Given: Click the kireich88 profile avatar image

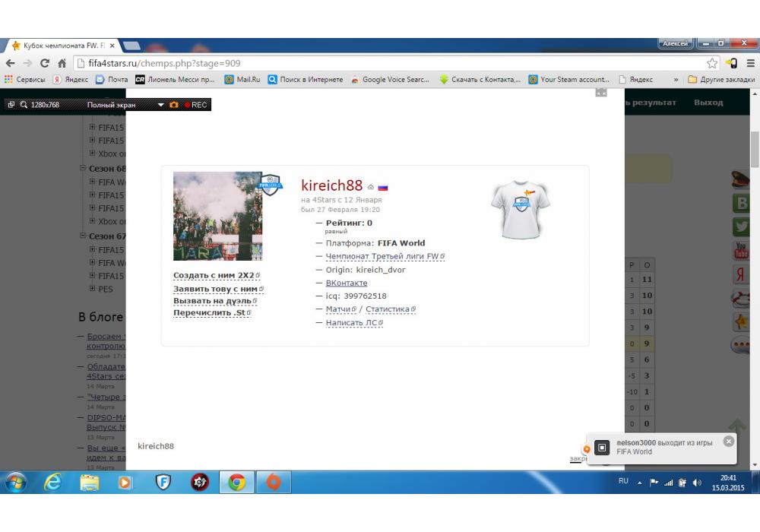Looking at the screenshot, I should click(217, 216).
